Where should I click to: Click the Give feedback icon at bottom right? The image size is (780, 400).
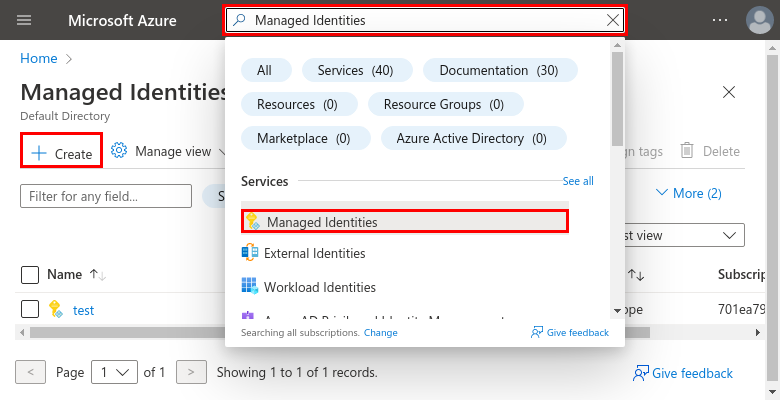click(642, 373)
